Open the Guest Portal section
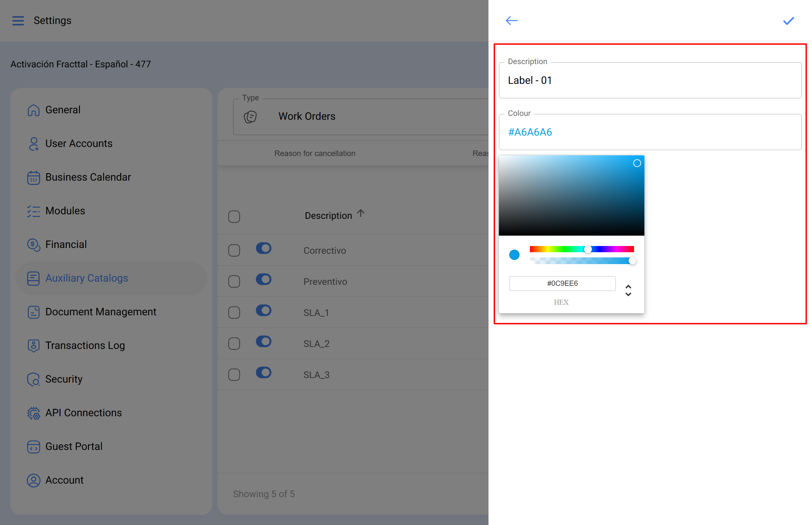 pos(74,447)
